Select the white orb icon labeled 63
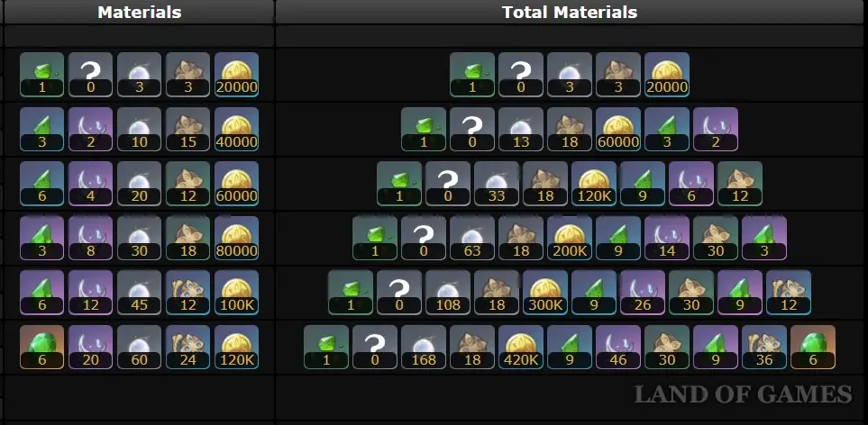This screenshot has height=425, width=868. (472, 239)
